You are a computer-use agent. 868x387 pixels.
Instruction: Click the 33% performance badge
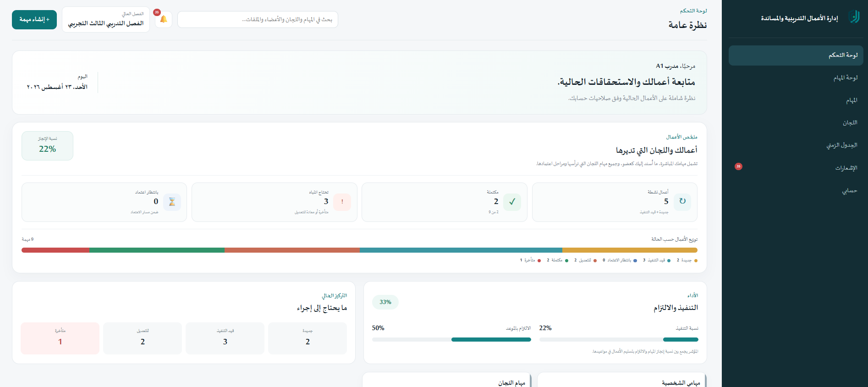(385, 302)
